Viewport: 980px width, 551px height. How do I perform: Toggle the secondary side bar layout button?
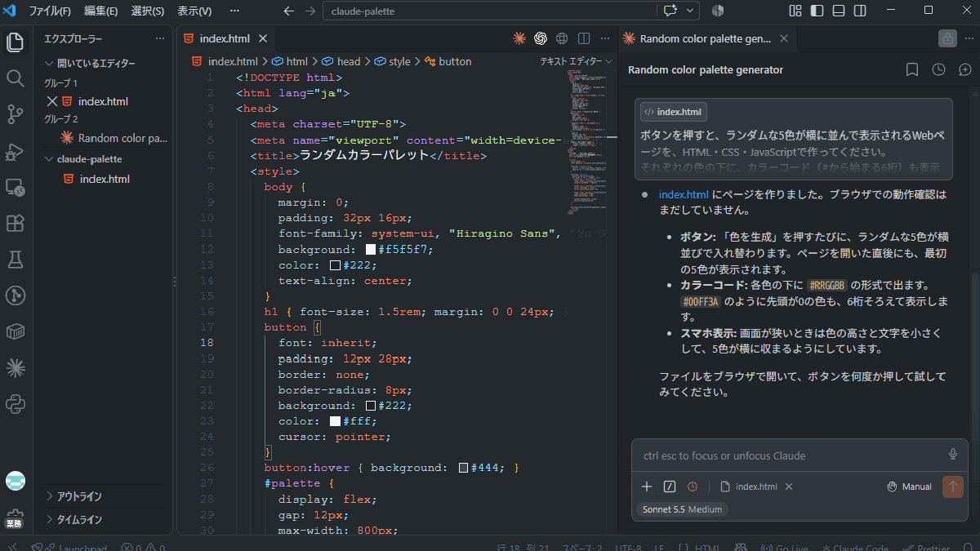(860, 11)
